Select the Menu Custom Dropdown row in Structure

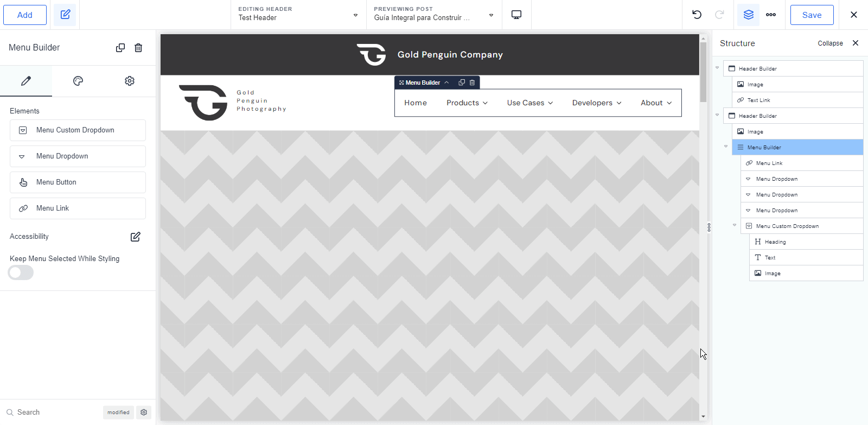pos(802,226)
